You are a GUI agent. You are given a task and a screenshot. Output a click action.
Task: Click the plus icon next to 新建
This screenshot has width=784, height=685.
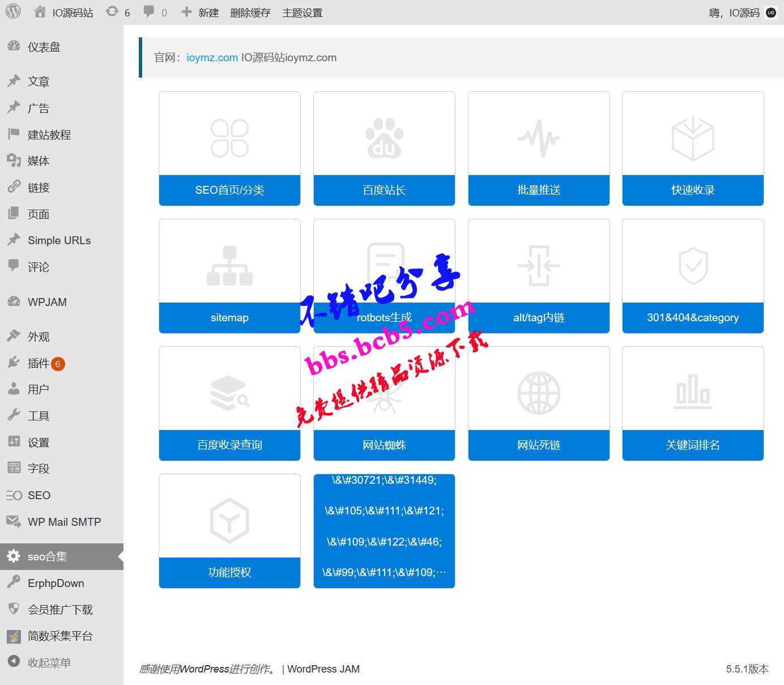[x=186, y=12]
